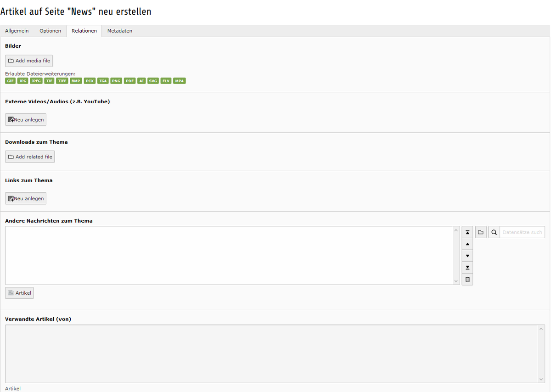Click inside the Andere Nachrichten list box
Screen dimensions: 551x392
[x=230, y=255]
